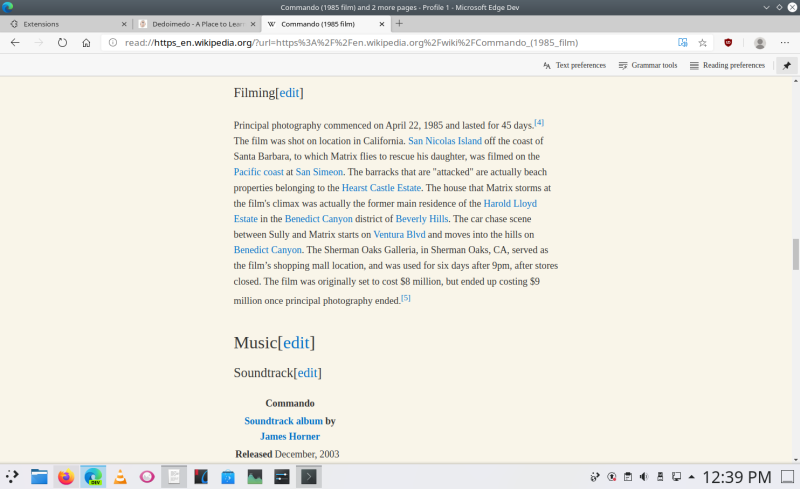Switch to Dedoimedo - A Place to Learn tab

click(x=198, y=24)
